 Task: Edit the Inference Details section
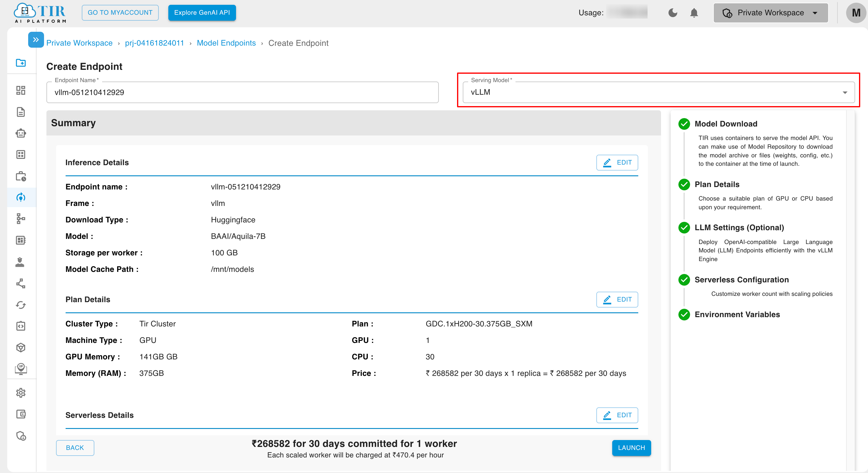[617, 162]
